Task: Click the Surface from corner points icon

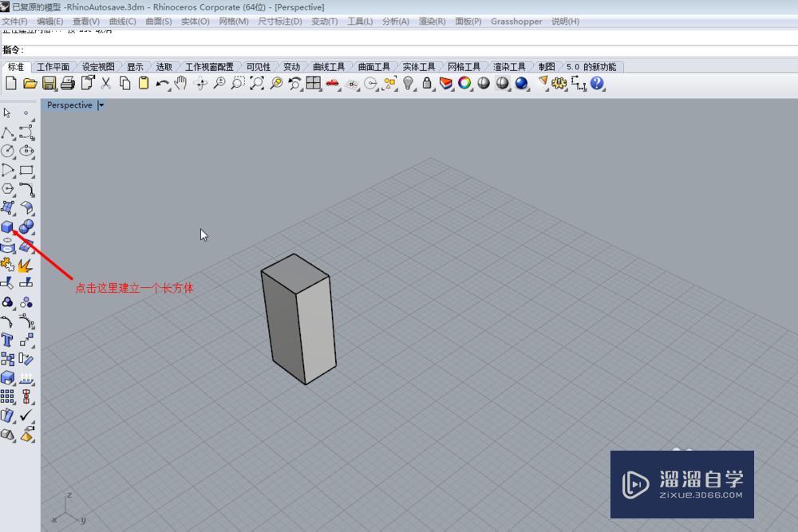Action: pos(8,207)
